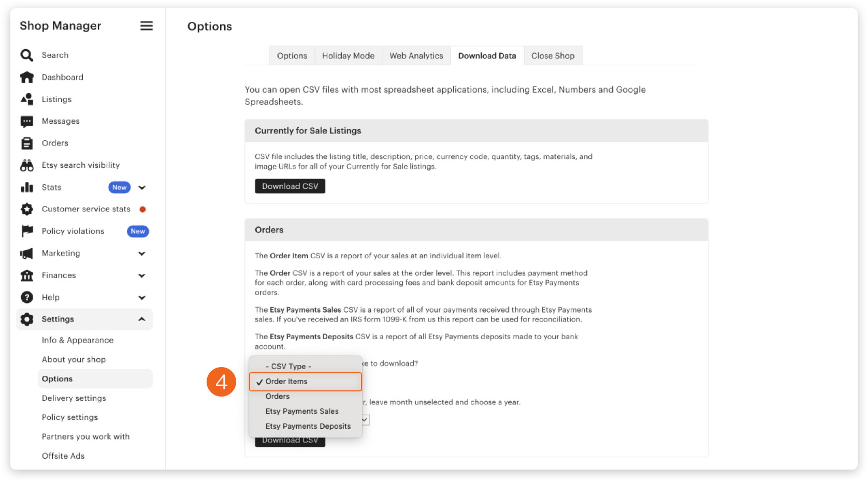Click the Policy violations flag icon
This screenshot has width=868, height=482.
[x=27, y=231]
